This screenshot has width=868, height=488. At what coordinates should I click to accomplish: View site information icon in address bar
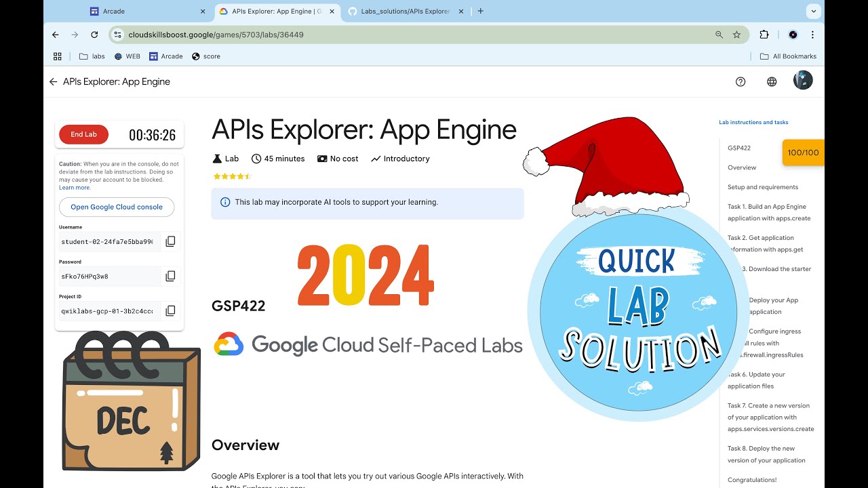(117, 35)
